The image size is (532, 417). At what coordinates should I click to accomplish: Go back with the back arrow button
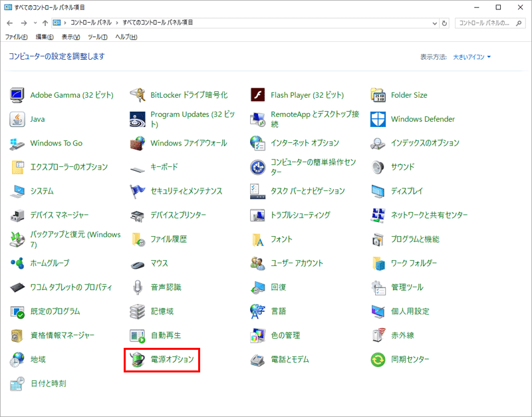tap(9, 23)
